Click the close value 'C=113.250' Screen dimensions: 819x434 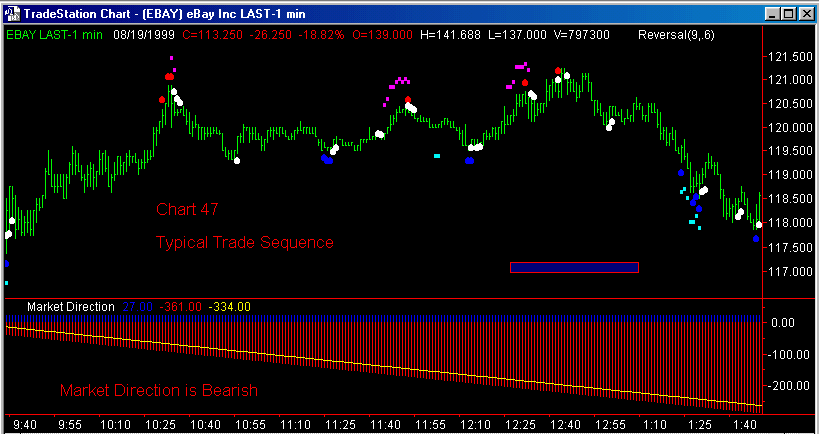pos(213,36)
